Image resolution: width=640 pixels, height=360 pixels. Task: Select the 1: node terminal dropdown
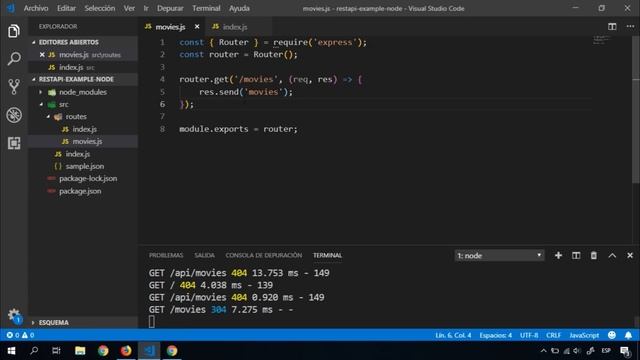(x=499, y=256)
